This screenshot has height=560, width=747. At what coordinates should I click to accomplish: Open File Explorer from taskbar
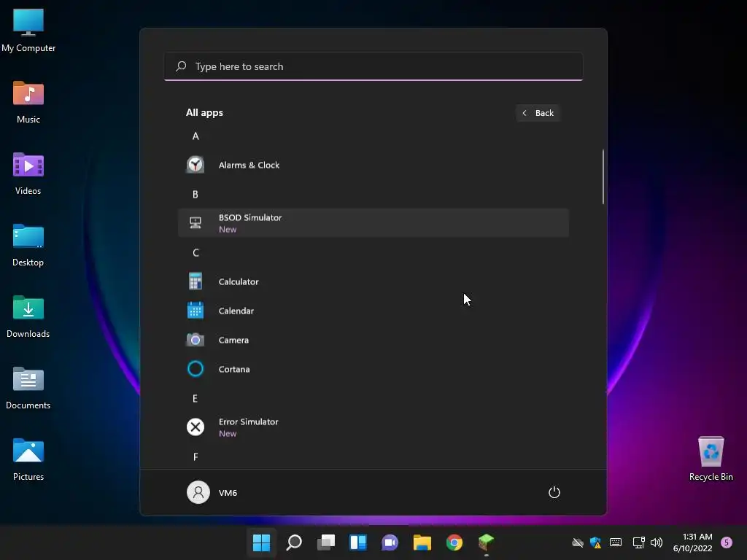422,542
